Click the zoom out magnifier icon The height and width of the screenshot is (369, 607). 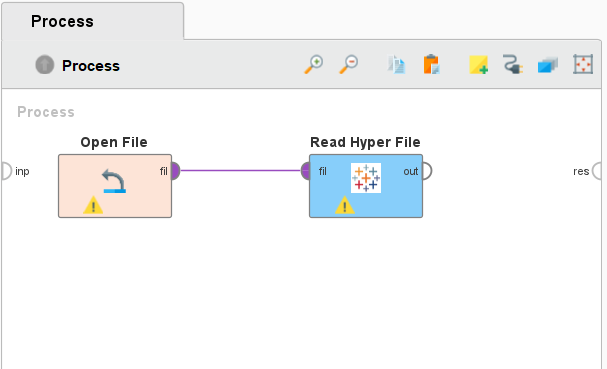[349, 64]
